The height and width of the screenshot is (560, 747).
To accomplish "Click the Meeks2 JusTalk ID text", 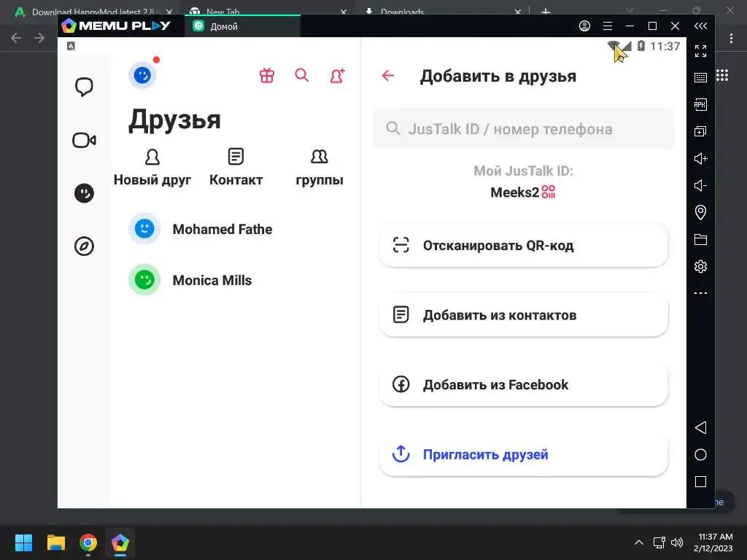I will click(514, 192).
